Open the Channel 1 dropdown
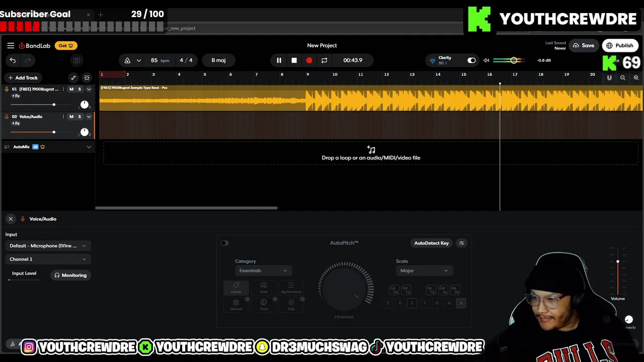The width and height of the screenshot is (644, 362). pos(48,259)
